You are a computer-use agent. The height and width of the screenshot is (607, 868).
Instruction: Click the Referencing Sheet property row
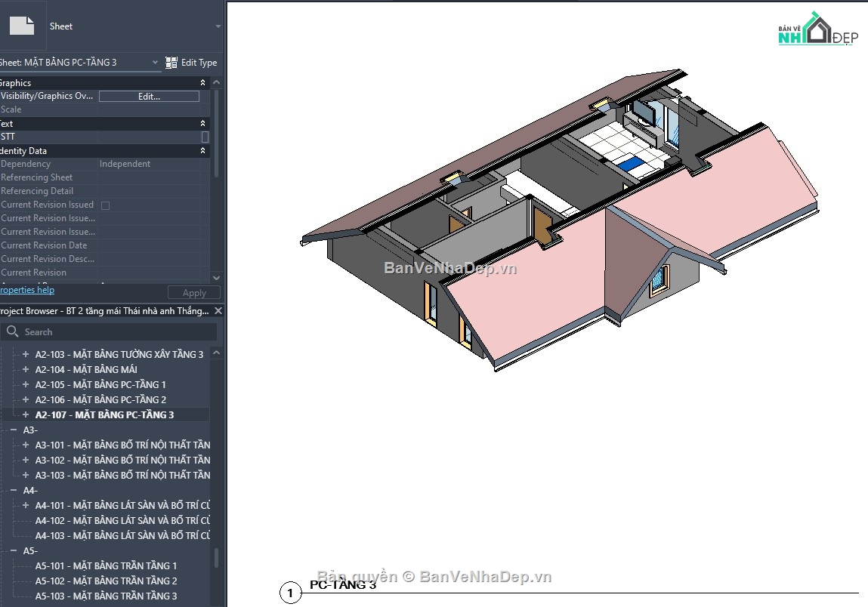pos(104,177)
